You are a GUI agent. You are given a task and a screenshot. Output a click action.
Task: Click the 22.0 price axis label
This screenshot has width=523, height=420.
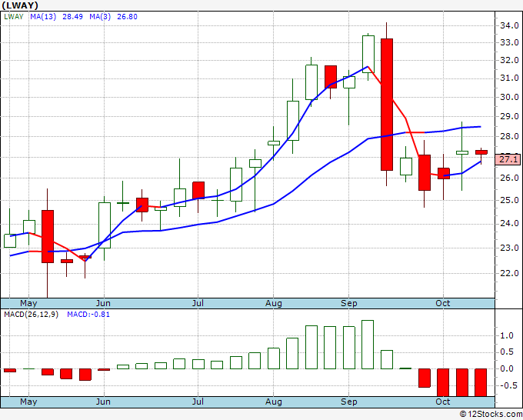[x=509, y=273]
